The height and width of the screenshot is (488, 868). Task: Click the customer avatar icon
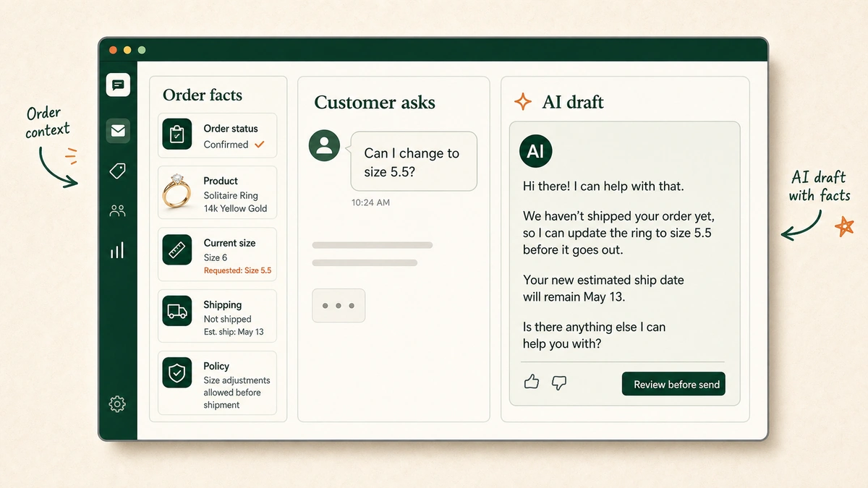pyautogui.click(x=324, y=145)
